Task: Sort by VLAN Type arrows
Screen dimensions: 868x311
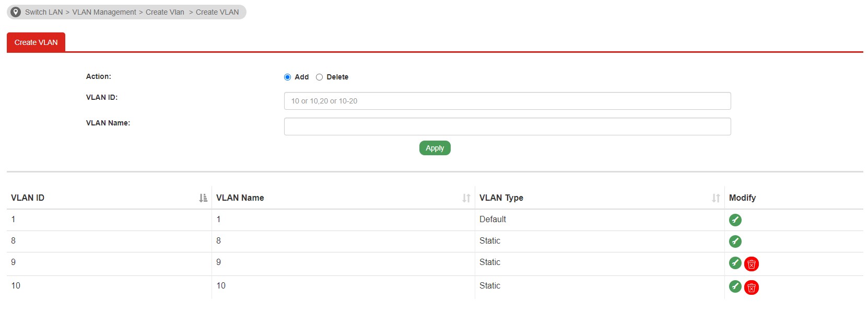Action: tap(716, 198)
